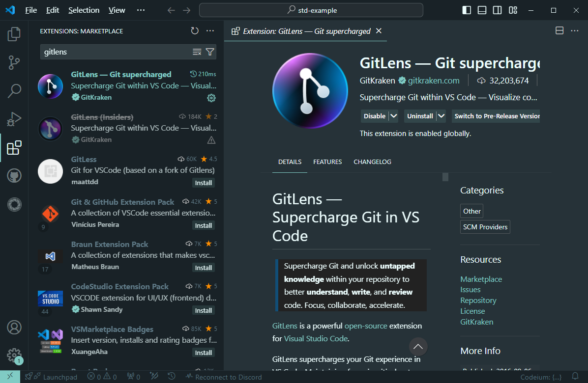Switch to the Changelog tab
588x383 pixels.
(x=372, y=162)
